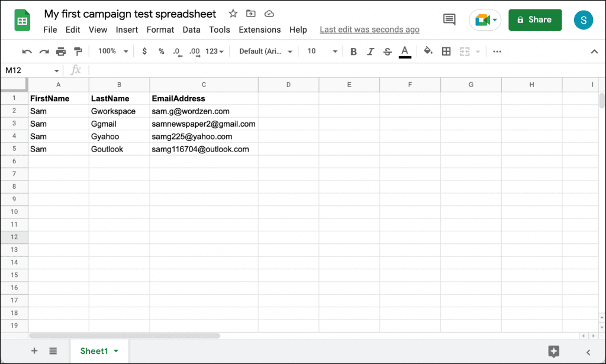Open the Help menu
This screenshot has width=606, height=364.
click(x=298, y=30)
